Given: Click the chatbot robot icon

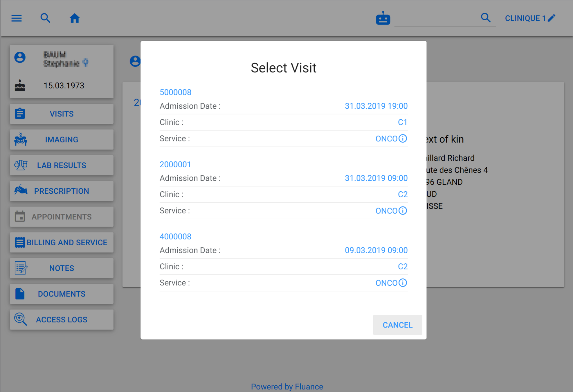Looking at the screenshot, I should point(383,18).
